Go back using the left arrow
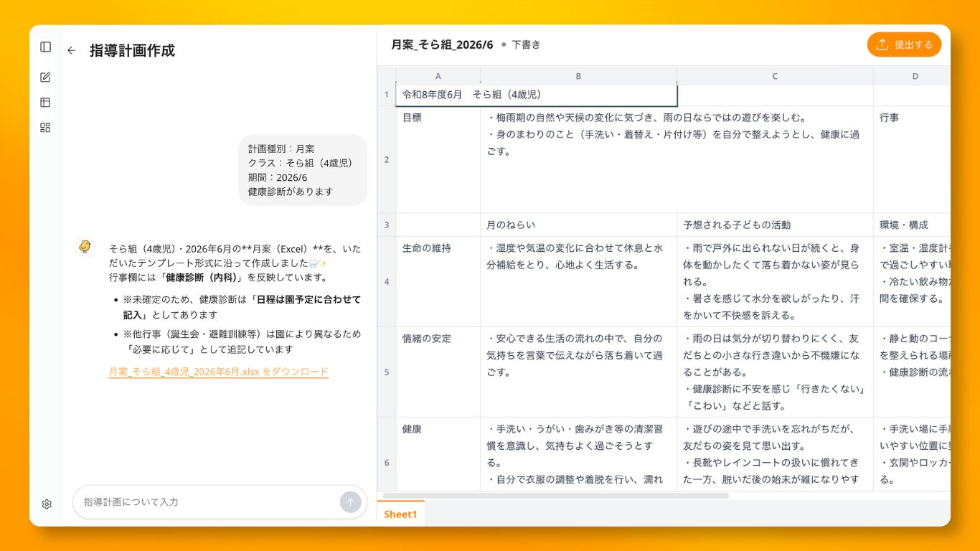This screenshot has width=980, height=551. (71, 50)
